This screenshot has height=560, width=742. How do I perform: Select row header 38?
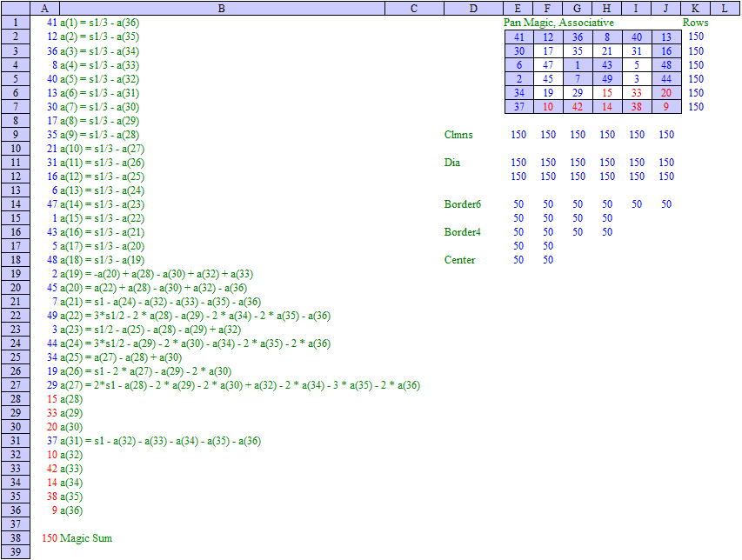[16, 537]
